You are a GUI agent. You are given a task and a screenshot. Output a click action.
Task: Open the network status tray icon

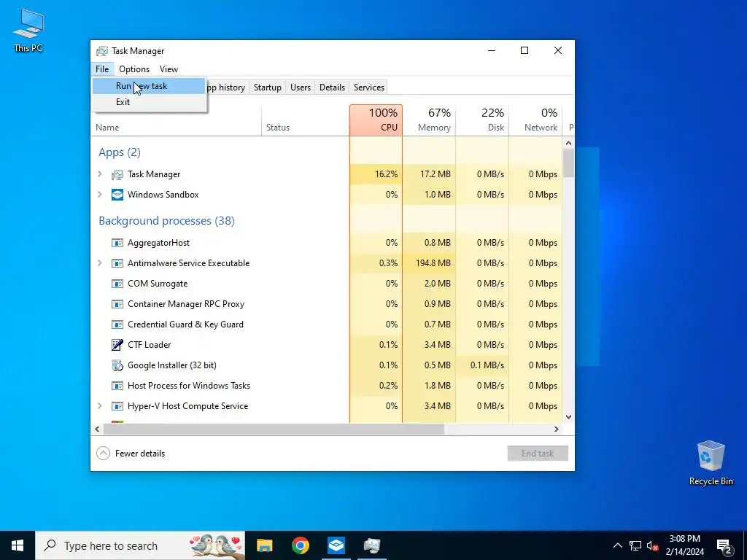(635, 545)
